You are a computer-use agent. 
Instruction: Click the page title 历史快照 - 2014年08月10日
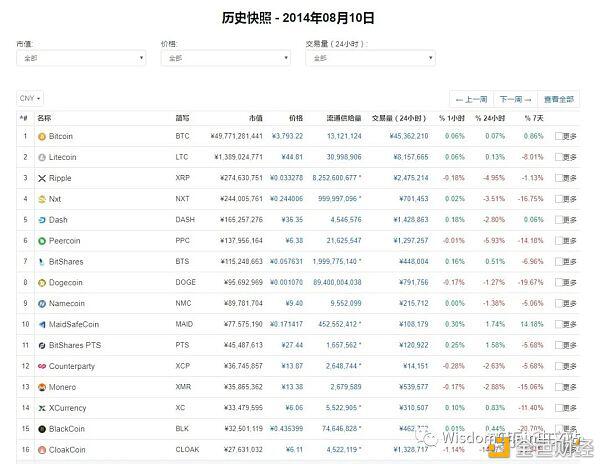coord(298,18)
